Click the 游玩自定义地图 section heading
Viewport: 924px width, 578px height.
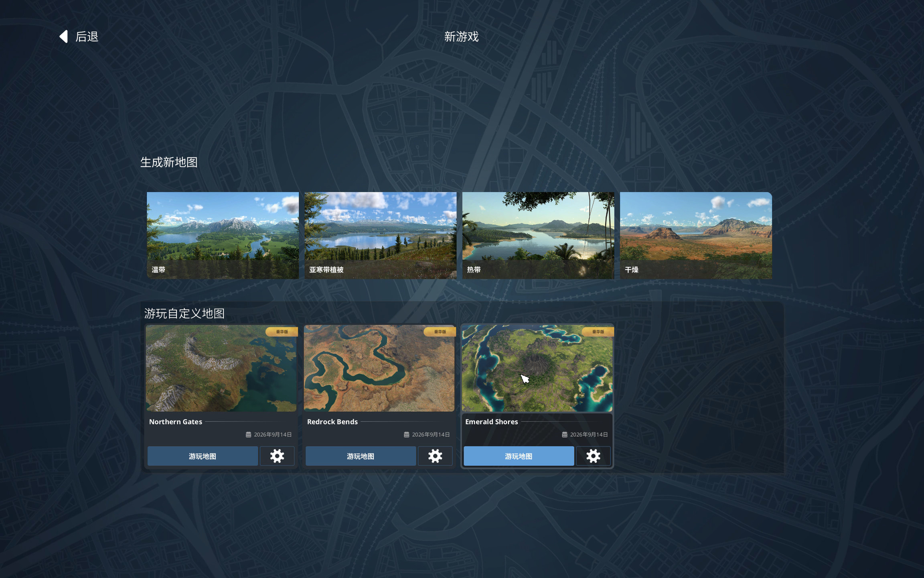coord(184,313)
